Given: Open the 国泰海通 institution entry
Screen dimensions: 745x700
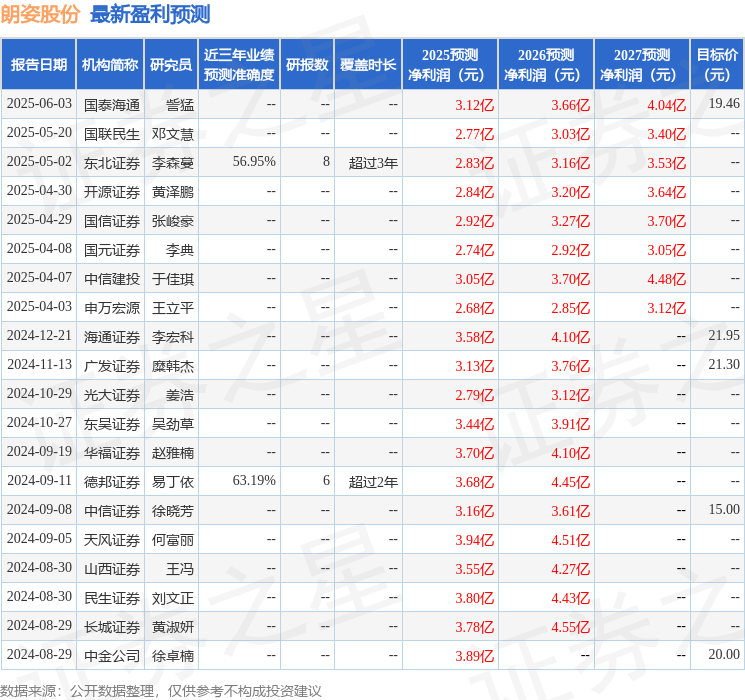Looking at the screenshot, I should 112,105.
